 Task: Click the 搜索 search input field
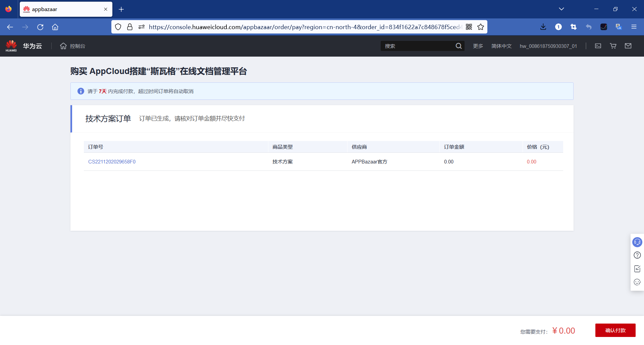[x=419, y=46]
